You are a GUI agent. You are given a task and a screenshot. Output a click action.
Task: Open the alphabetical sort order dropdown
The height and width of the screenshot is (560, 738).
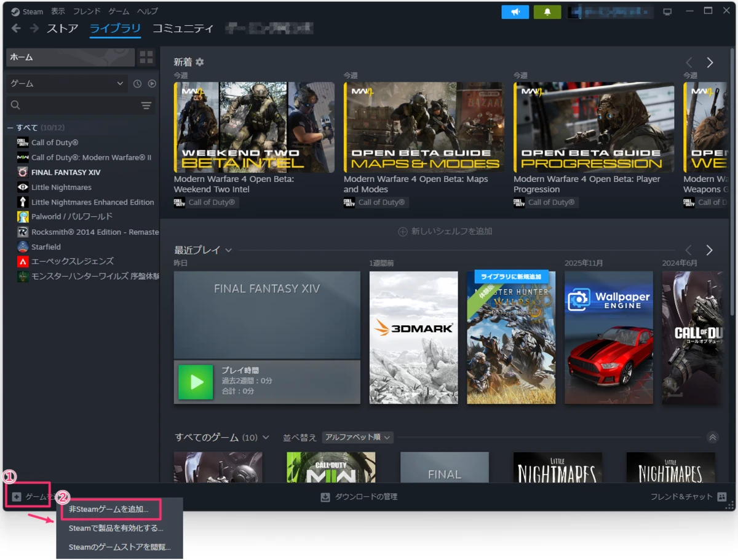tap(358, 438)
